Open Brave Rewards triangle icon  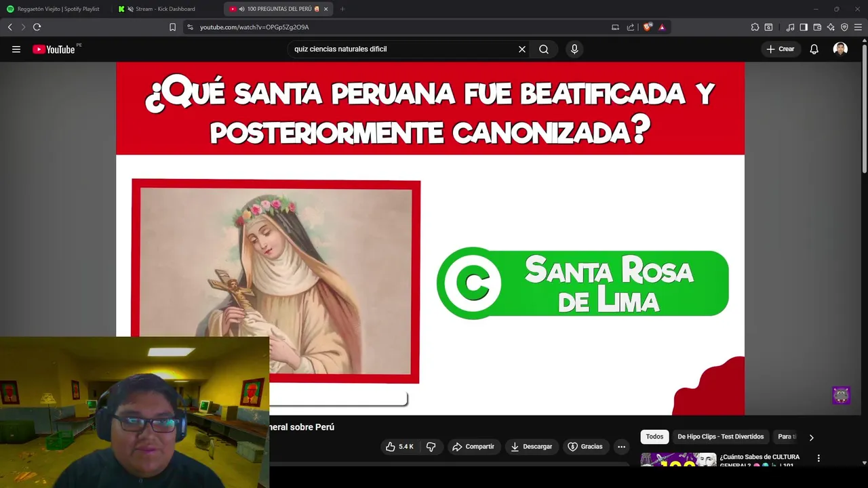click(x=662, y=27)
